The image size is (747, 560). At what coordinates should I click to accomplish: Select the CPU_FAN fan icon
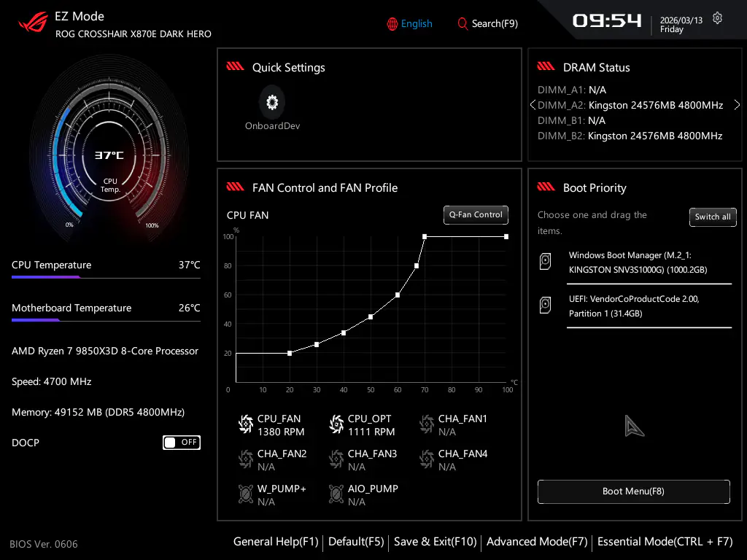click(246, 424)
